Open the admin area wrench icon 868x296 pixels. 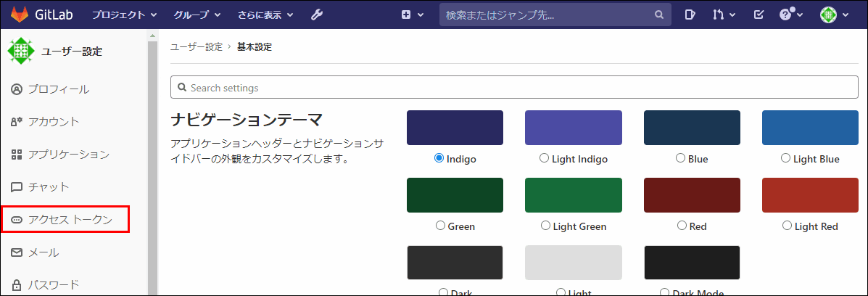point(317,15)
